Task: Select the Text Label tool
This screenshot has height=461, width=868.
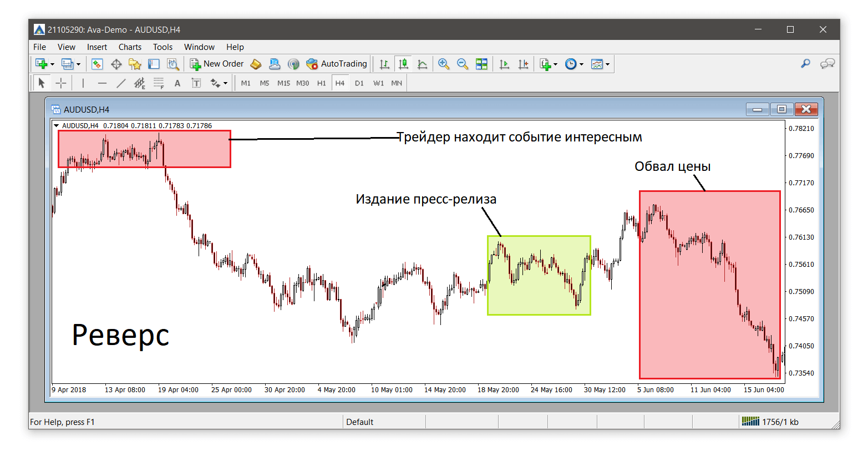Action: pyautogui.click(x=196, y=83)
